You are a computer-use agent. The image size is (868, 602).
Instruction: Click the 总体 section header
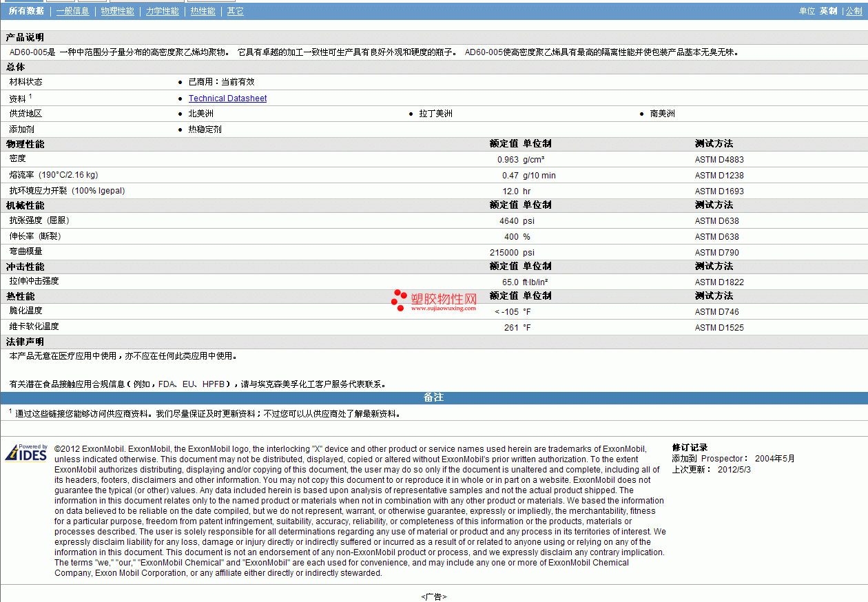15,67
